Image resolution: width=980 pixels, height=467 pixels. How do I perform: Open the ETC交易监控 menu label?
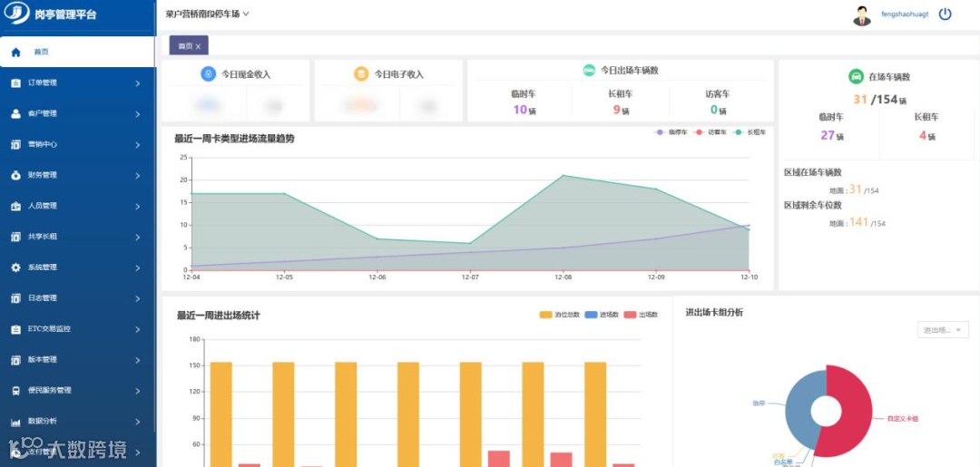pyautogui.click(x=49, y=329)
